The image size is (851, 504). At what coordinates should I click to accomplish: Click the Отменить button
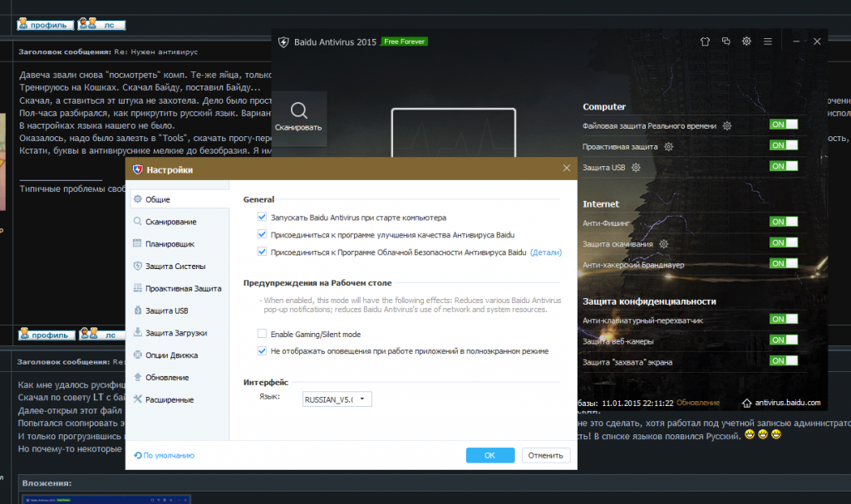point(545,455)
